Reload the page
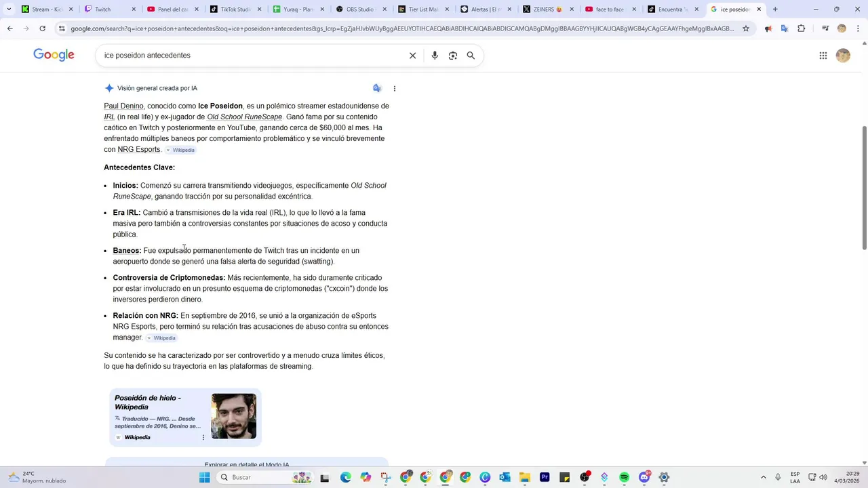This screenshot has width=868, height=488. (x=42, y=28)
